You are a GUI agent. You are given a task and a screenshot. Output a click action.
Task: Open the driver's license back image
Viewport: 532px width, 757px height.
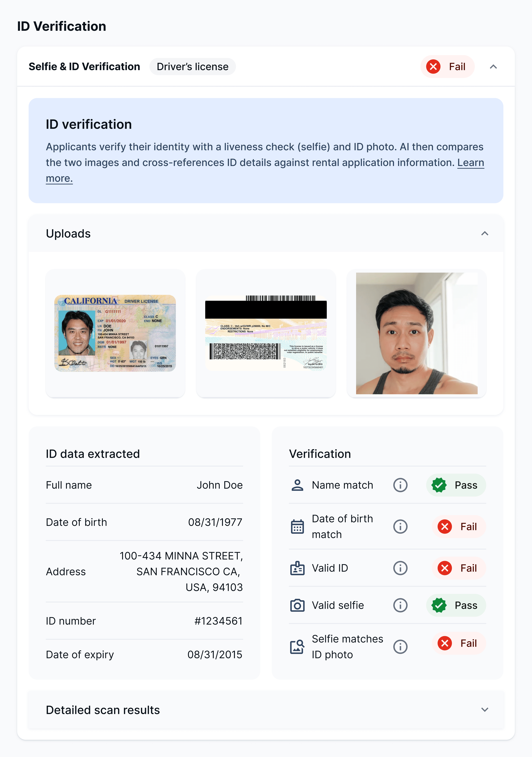[266, 333]
